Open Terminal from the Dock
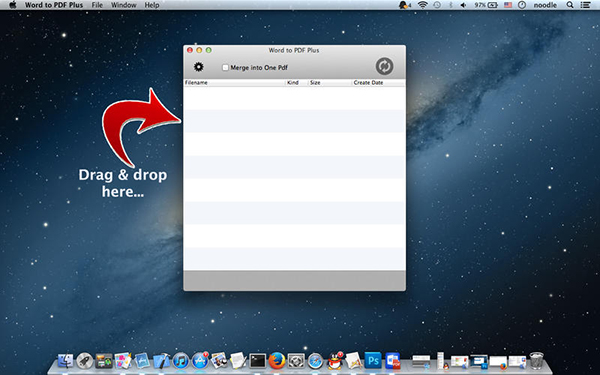 [x=258, y=360]
